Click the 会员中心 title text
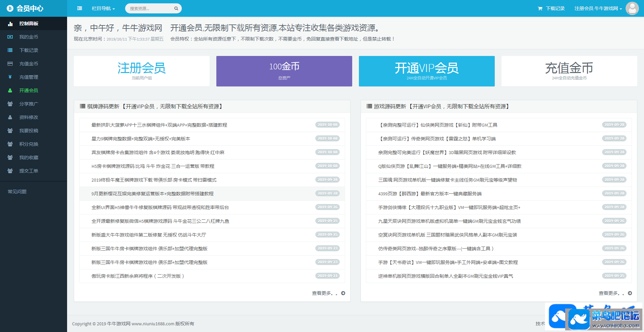644x332 pixels. coord(30,8)
